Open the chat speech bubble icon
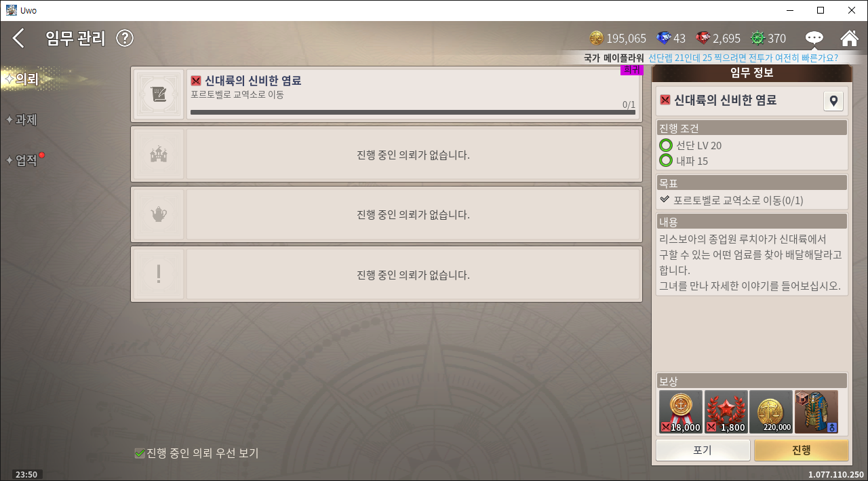This screenshot has width=868, height=481. point(814,38)
